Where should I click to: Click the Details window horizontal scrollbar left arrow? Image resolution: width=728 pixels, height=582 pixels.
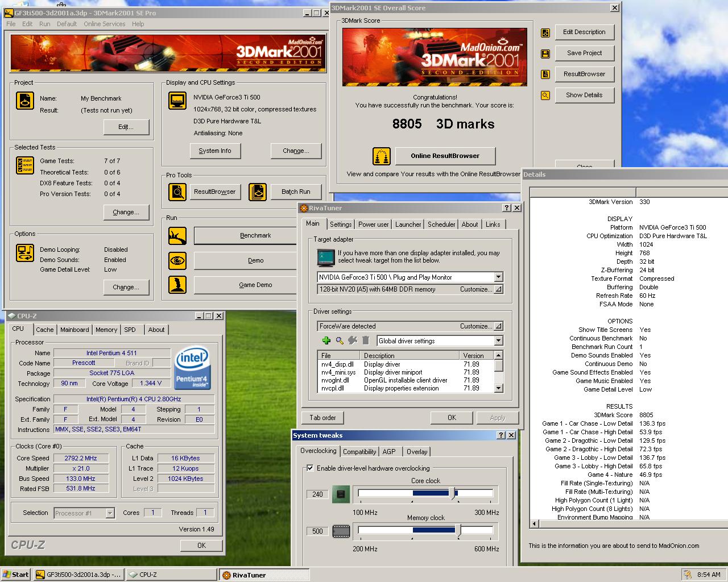(534, 523)
